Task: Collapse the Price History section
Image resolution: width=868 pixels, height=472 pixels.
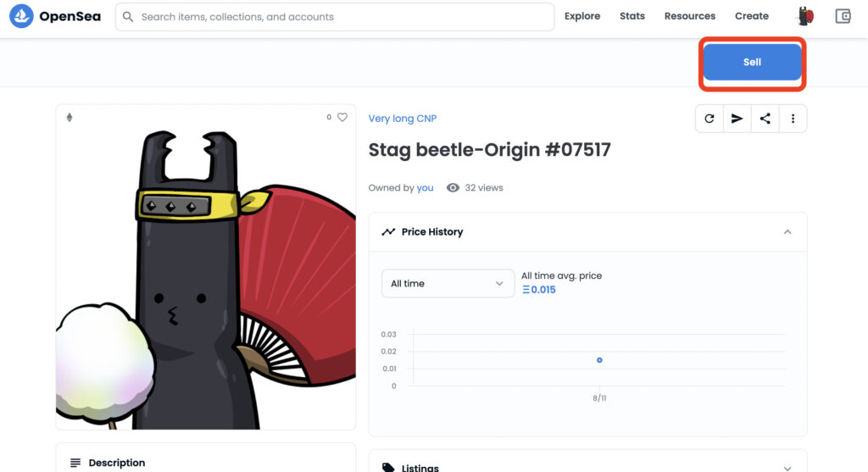Action: click(x=787, y=232)
